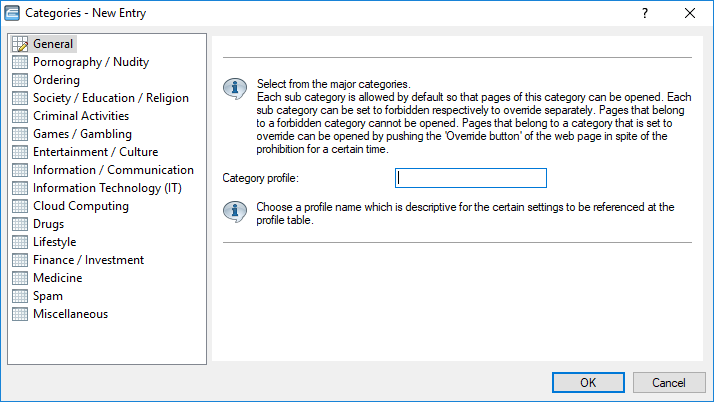Select Society / Education / Religion category
The height and width of the screenshot is (402, 714).
click(111, 98)
